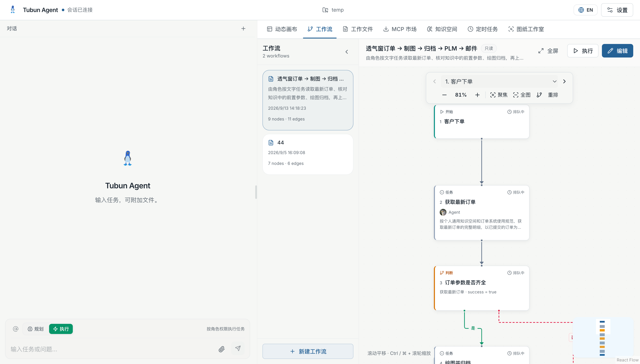The image size is (640, 364).
Task: Click the 2 workflows count text
Action: [x=276, y=56]
